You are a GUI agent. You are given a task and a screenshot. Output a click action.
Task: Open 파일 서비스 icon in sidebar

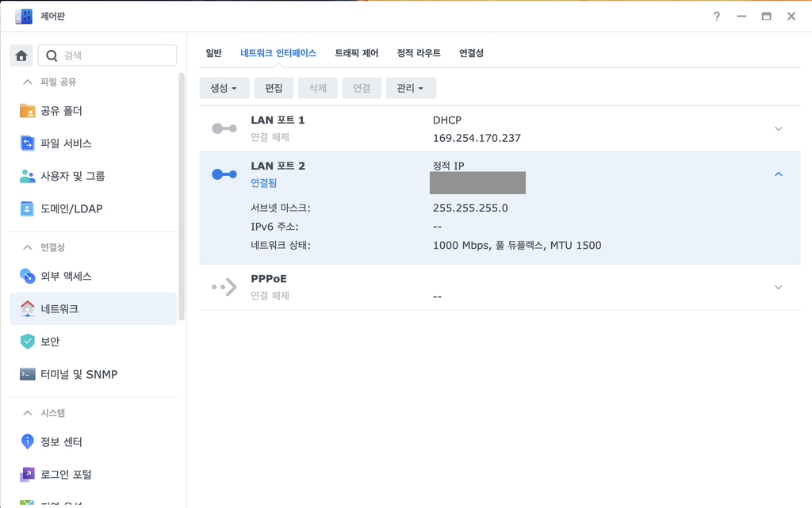coord(27,143)
